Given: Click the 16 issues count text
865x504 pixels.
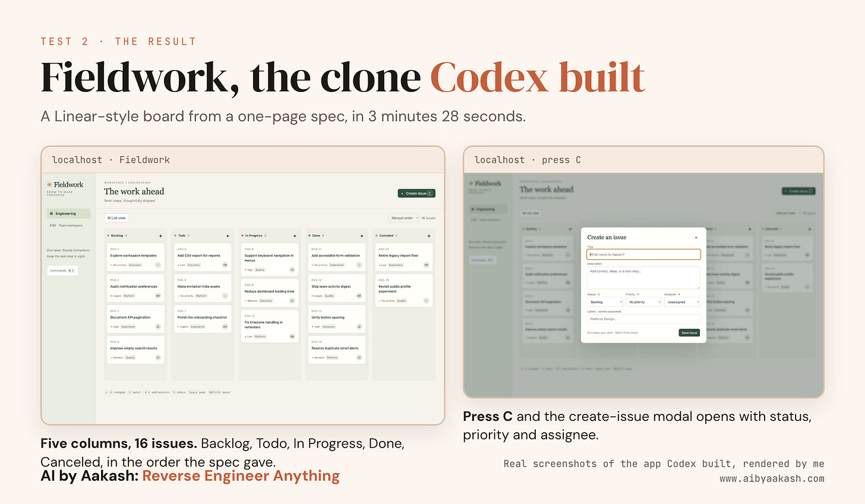Looking at the screenshot, I should pyautogui.click(x=428, y=218).
